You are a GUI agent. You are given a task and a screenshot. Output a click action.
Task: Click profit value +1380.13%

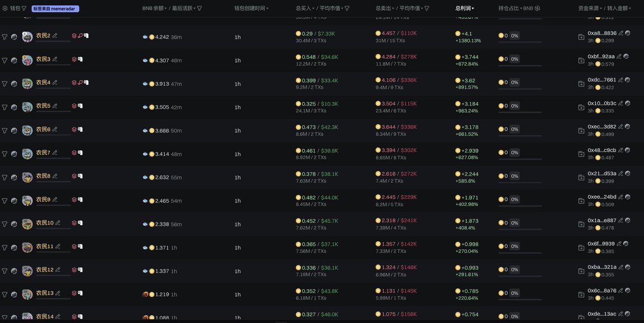(468, 40)
